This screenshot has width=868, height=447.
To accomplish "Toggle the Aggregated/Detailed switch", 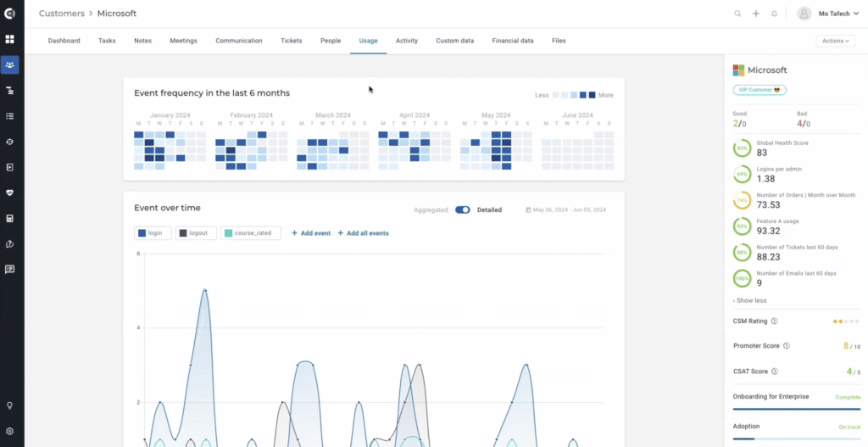I will tap(462, 210).
